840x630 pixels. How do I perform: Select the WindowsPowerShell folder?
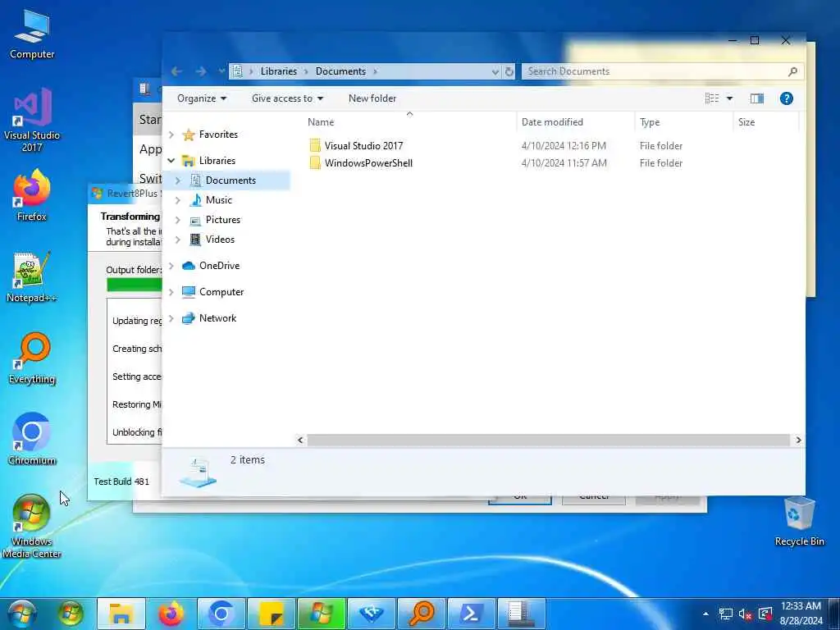click(368, 163)
